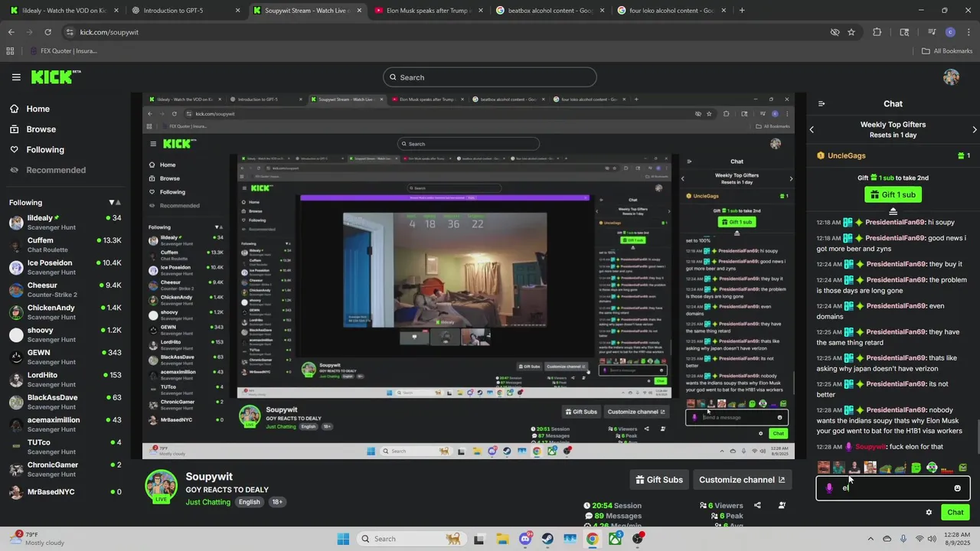980x551 pixels.
Task: Switch to the beatbox alcohol content tab
Action: coord(550,11)
